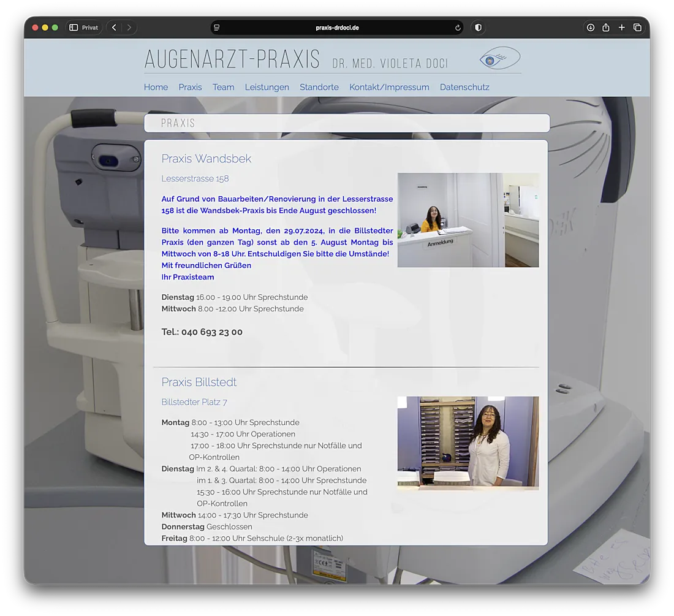Click the praxis-drdoci.de address bar
Image resolution: width=674 pixels, height=616 pixels.
pos(337,28)
